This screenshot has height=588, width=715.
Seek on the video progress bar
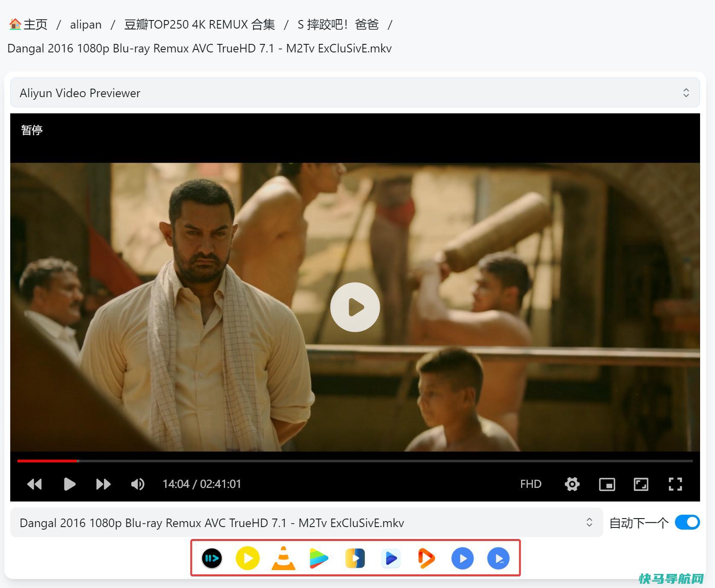pyautogui.click(x=355, y=461)
